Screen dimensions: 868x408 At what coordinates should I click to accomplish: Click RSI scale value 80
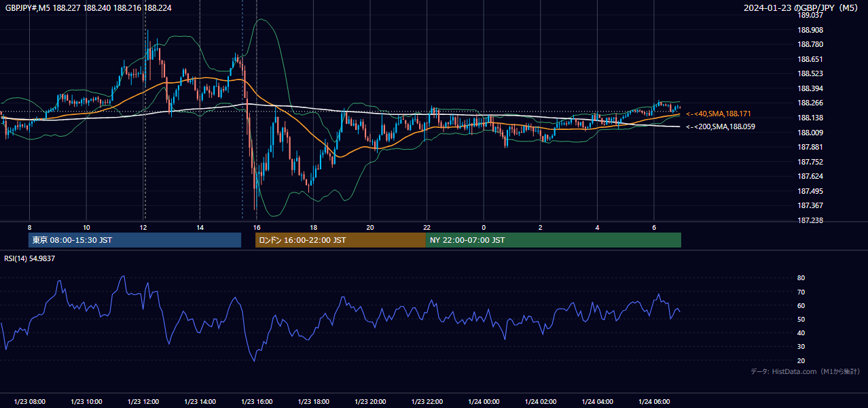[801, 278]
